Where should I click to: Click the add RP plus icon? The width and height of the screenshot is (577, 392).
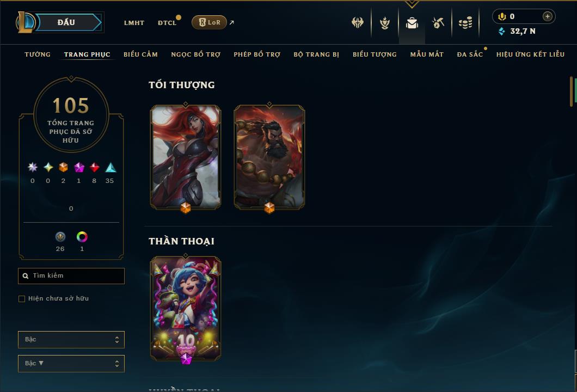coord(548,16)
